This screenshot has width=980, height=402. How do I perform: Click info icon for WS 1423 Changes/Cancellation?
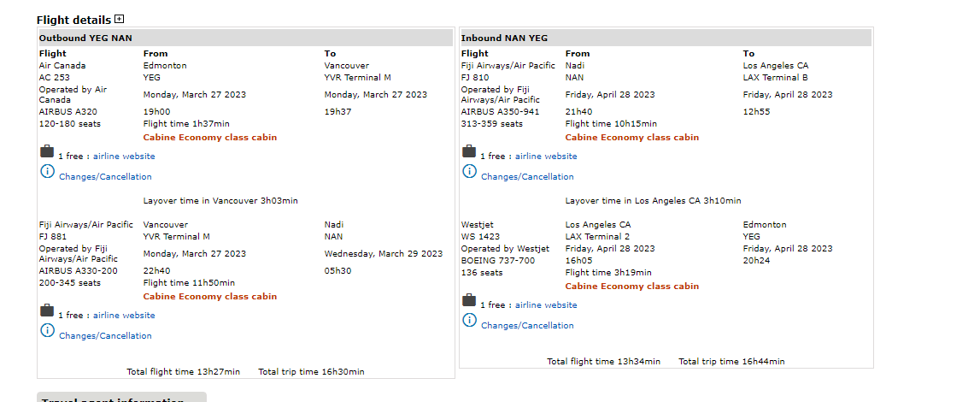coord(469,321)
